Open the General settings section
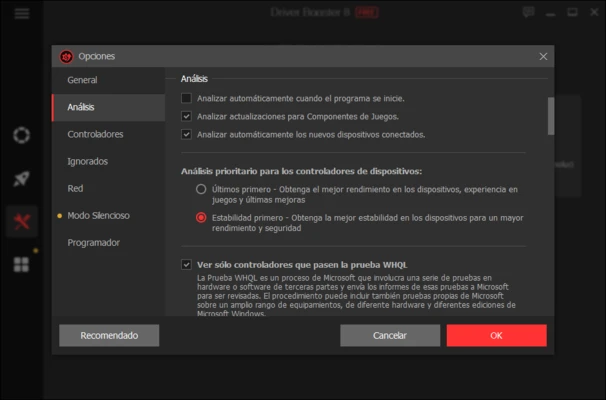This screenshot has height=400, width=606. (x=108, y=80)
